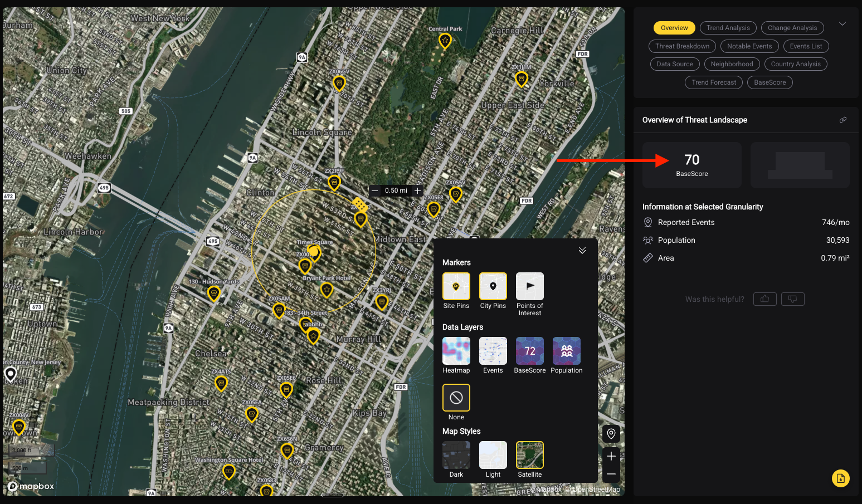Click site pin ZX004V
This screenshot has height=504, width=862.
[19, 427]
